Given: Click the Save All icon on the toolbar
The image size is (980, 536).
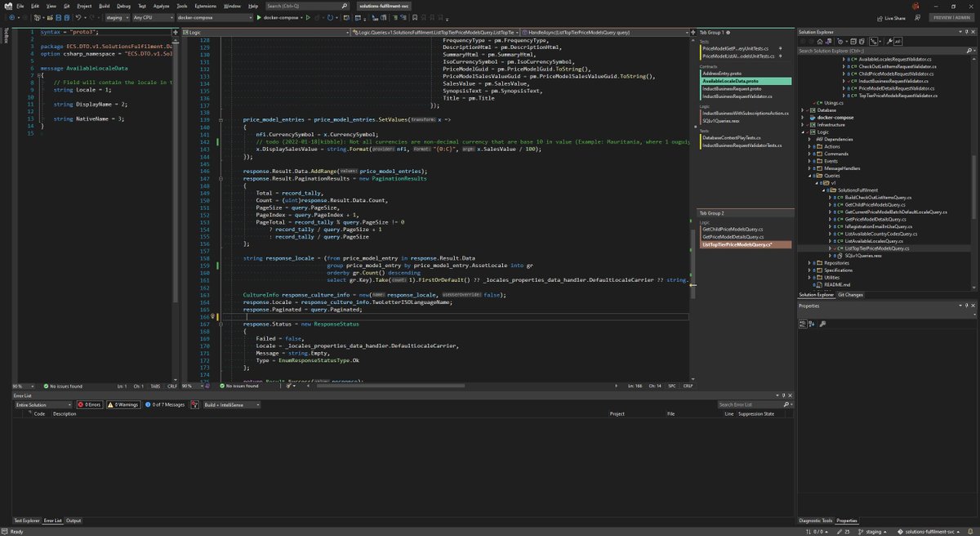Looking at the screenshot, I should pyautogui.click(x=66, y=16).
